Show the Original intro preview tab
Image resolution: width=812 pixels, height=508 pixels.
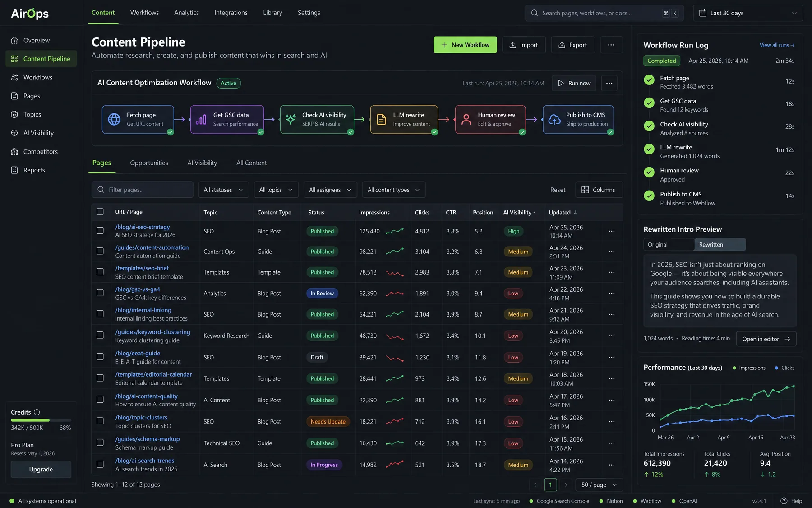coord(669,245)
